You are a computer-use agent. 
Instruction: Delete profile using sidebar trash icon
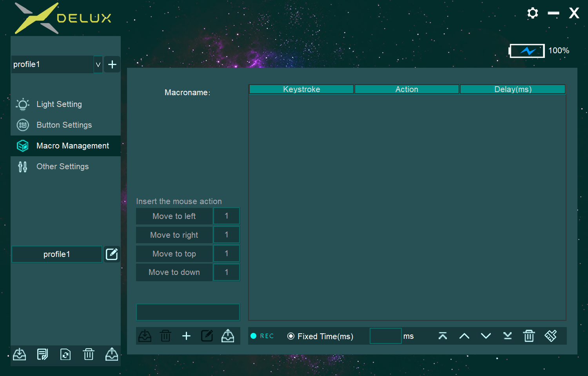89,354
